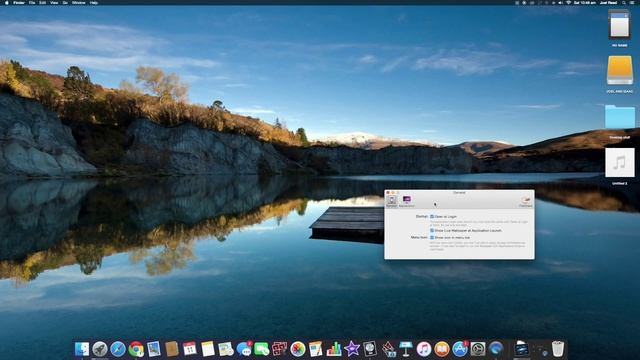640x360 pixels.
Task: Open the globe-on-screen app in Dock
Action: click(370, 349)
